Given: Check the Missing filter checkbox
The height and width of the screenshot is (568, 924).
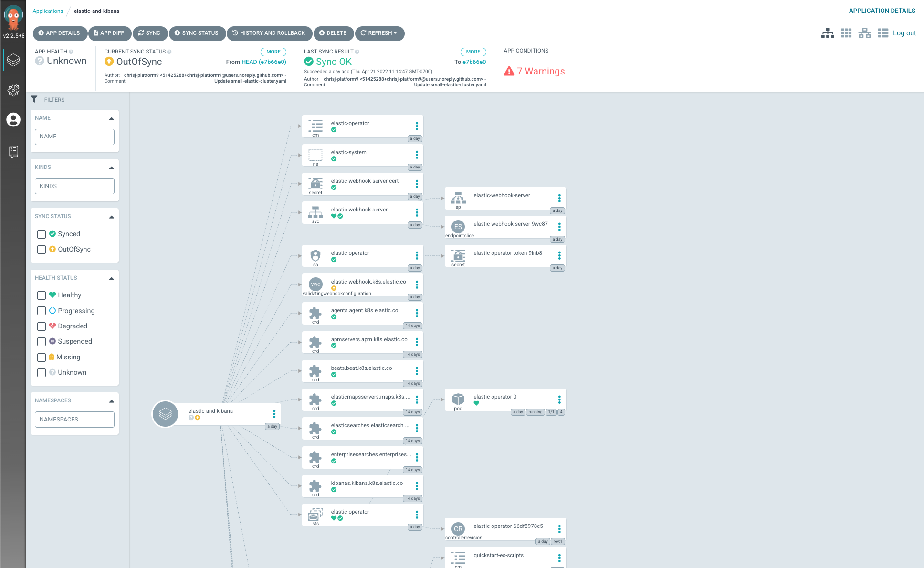Looking at the screenshot, I should (x=42, y=358).
